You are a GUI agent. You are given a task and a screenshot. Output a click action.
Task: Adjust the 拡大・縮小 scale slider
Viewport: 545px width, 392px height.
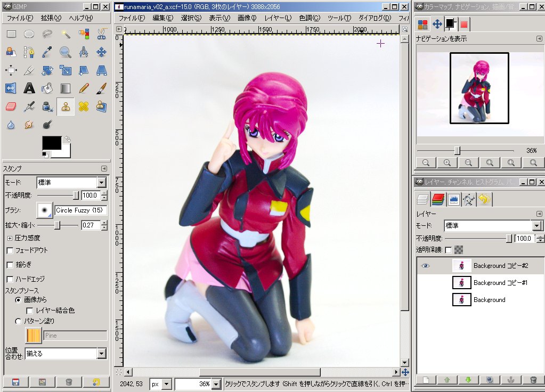click(x=58, y=225)
